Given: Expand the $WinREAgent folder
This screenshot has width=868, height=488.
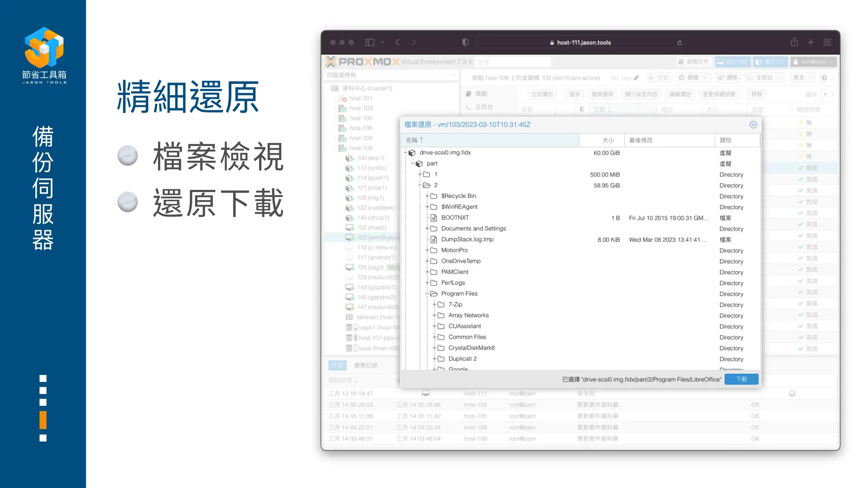Looking at the screenshot, I should pos(427,207).
